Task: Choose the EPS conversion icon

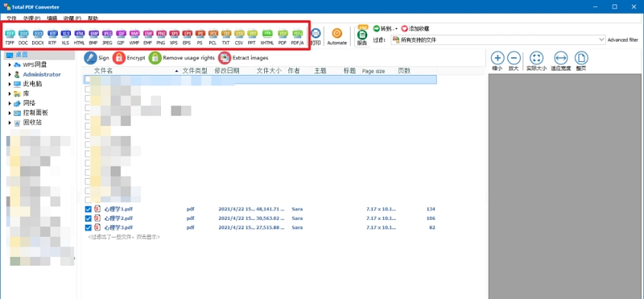Action: (188, 36)
